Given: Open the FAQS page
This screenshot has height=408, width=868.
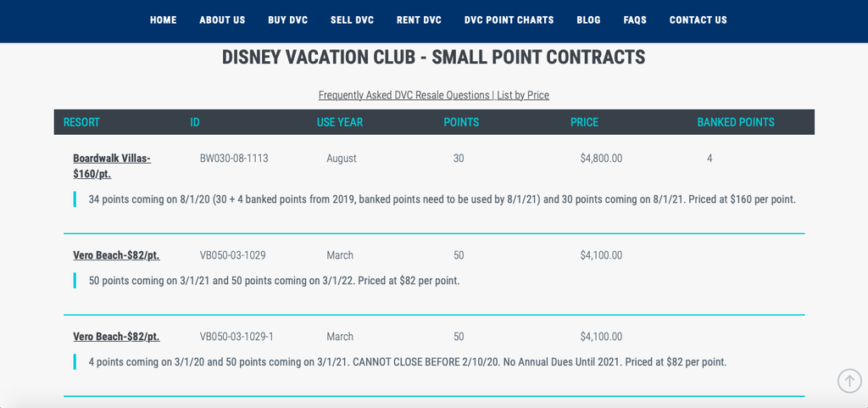Looking at the screenshot, I should point(635,20).
